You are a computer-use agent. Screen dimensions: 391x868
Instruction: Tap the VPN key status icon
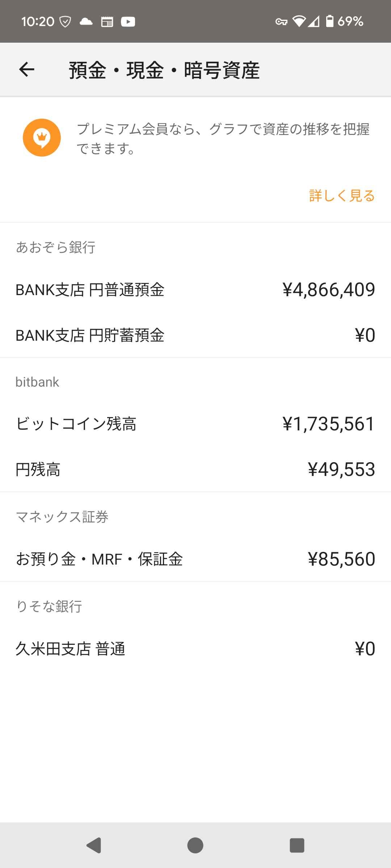tap(281, 22)
